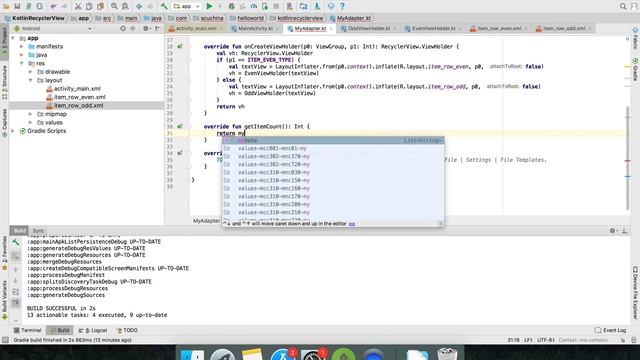The width and height of the screenshot is (640, 360).
Task: Select item_row_odd.xml in project tree
Action: [78, 106]
